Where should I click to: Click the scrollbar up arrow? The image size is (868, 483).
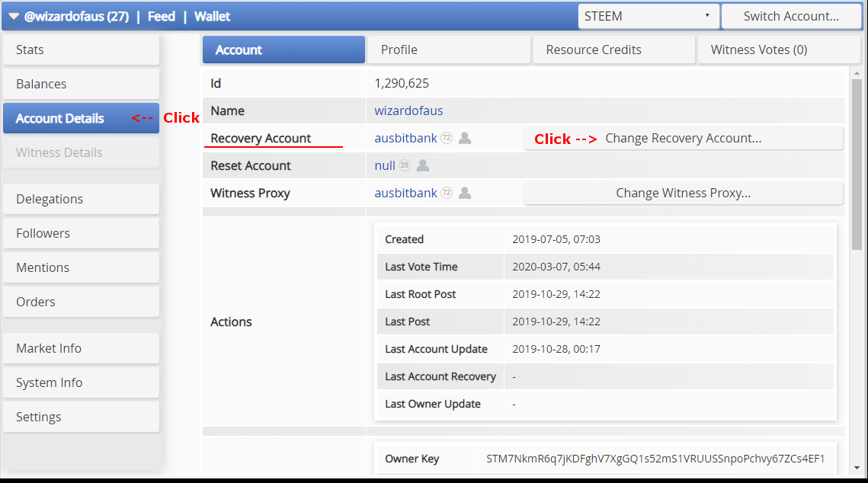pyautogui.click(x=857, y=72)
